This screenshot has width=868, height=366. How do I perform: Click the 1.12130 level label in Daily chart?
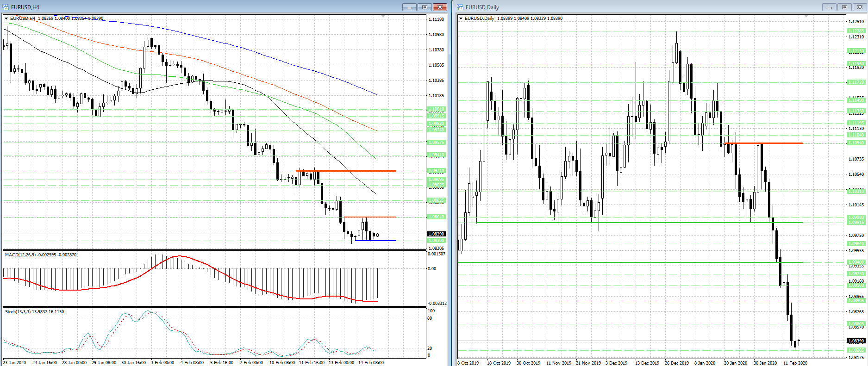coord(856,51)
